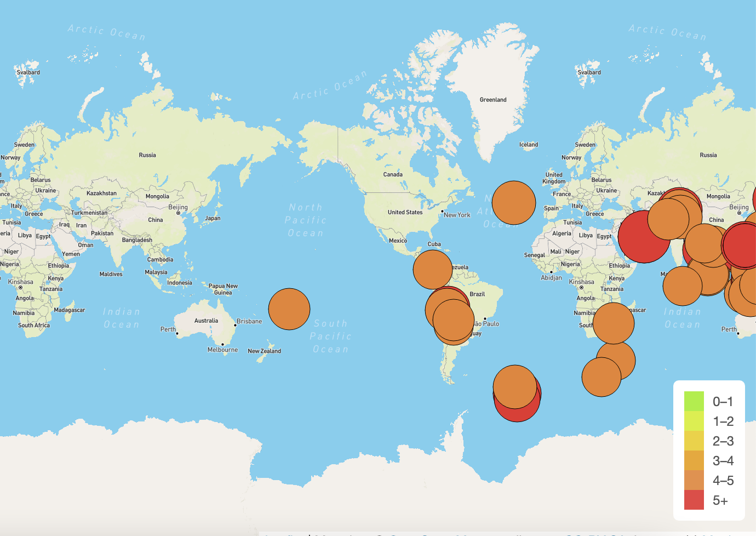The image size is (756, 536).
Task: Click the yellow 2–3 legend swatch
Action: [694, 441]
